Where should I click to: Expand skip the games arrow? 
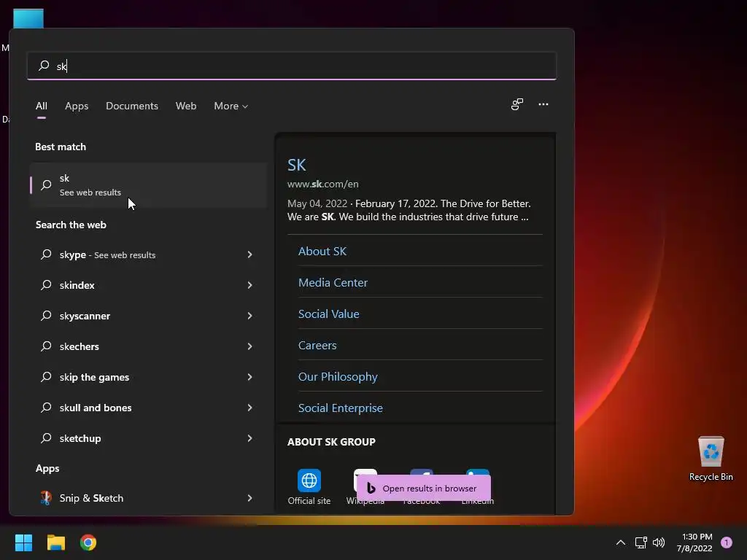249,377
